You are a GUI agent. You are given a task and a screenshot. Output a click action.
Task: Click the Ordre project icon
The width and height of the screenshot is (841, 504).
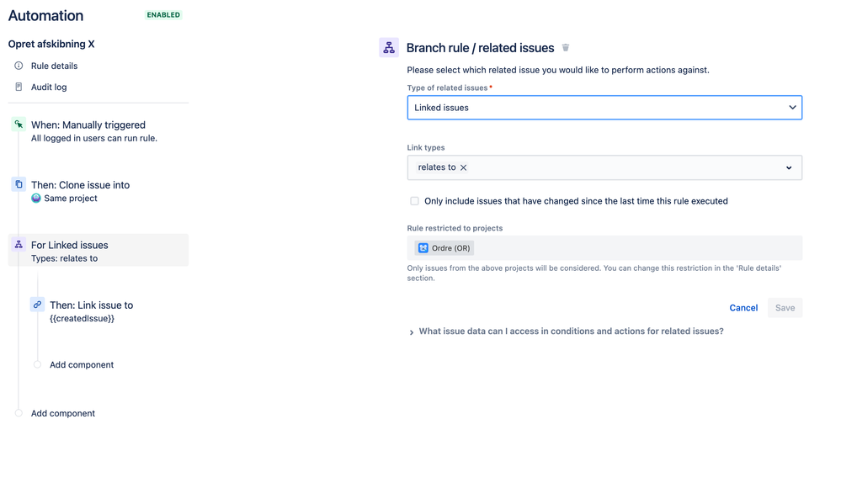click(x=423, y=247)
